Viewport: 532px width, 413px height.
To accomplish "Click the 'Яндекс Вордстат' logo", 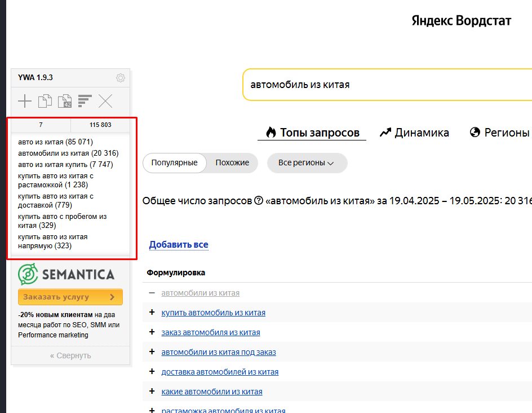I will tap(462, 21).
